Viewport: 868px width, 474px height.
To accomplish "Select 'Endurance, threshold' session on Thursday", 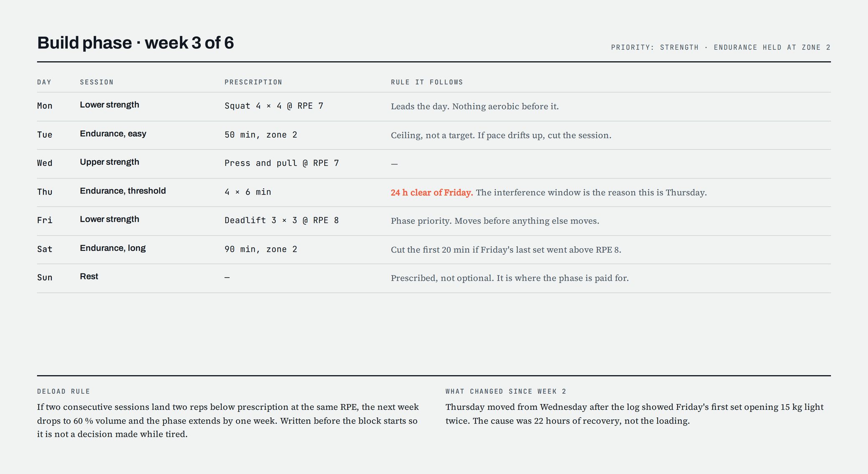I will coord(123,191).
